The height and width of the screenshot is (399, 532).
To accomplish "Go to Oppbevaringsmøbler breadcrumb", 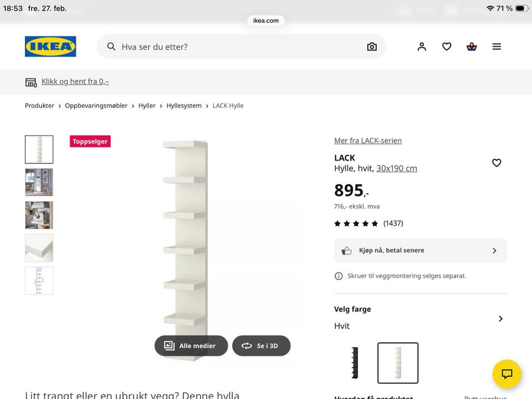I will tap(96, 106).
